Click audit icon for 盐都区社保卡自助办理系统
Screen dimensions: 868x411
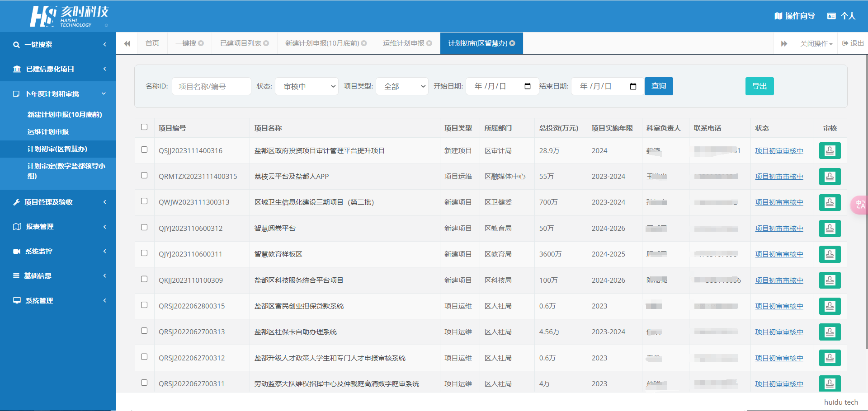coord(830,332)
